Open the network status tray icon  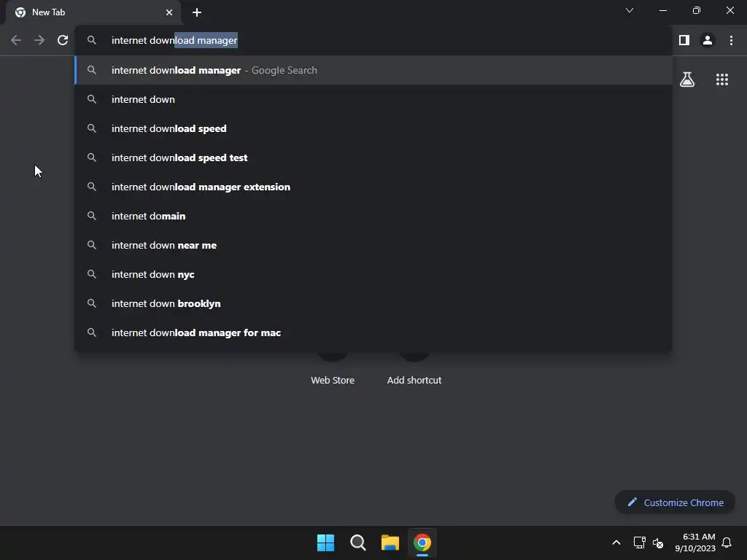[x=639, y=542]
